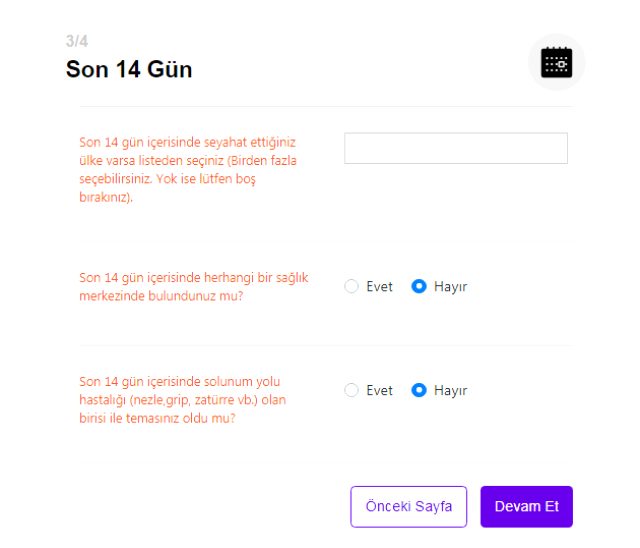Image resolution: width=640 pixels, height=548 pixels.
Task: Click the "Hayır" text in health center row
Action: pos(450,286)
